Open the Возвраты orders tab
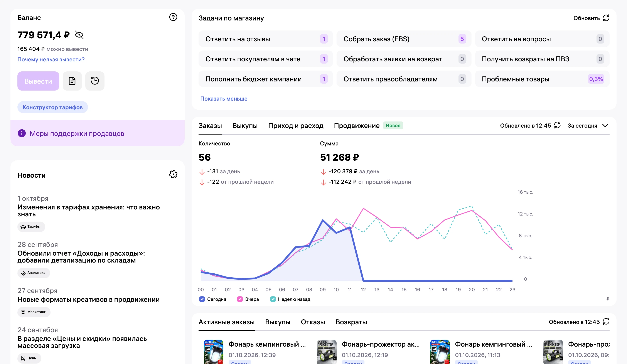 click(x=351, y=322)
